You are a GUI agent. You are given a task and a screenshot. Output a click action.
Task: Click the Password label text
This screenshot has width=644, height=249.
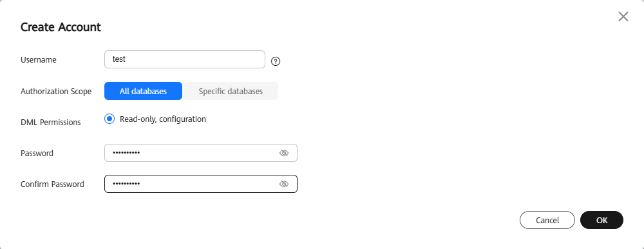click(37, 153)
